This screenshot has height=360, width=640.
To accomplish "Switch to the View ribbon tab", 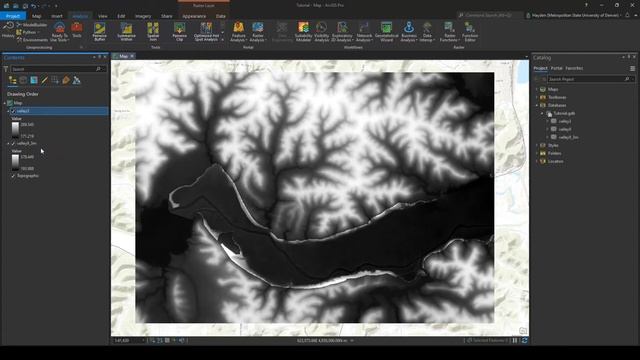I will [102, 16].
